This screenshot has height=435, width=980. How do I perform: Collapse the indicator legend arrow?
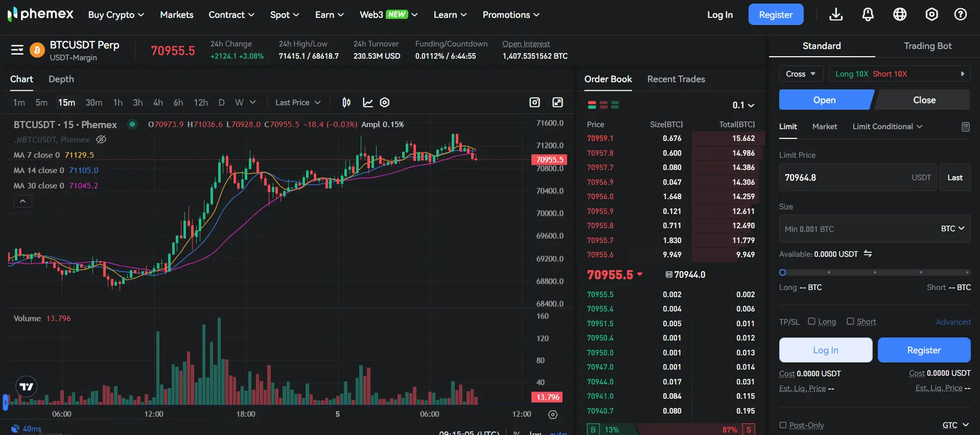click(x=22, y=201)
